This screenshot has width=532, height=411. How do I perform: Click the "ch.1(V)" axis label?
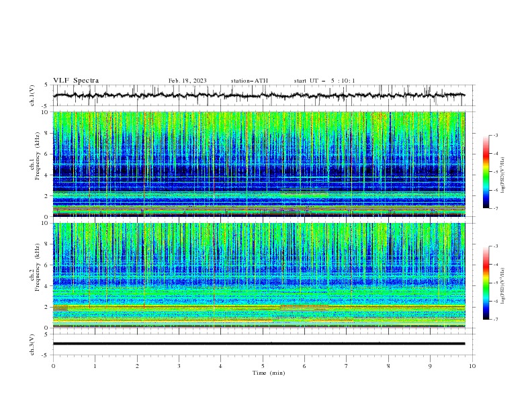(32, 95)
